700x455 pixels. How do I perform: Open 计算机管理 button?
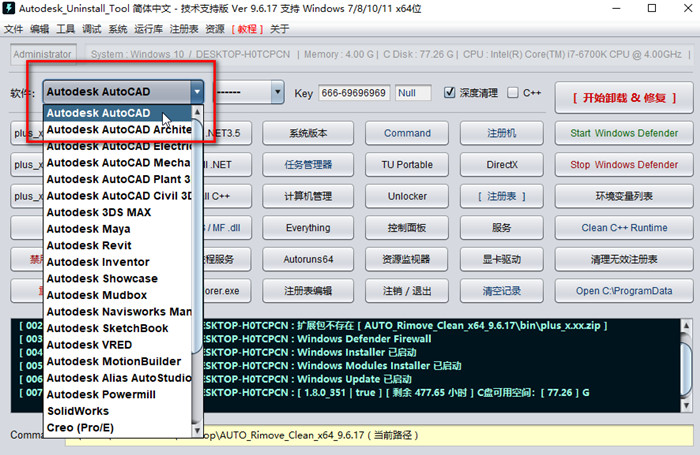[x=308, y=196]
